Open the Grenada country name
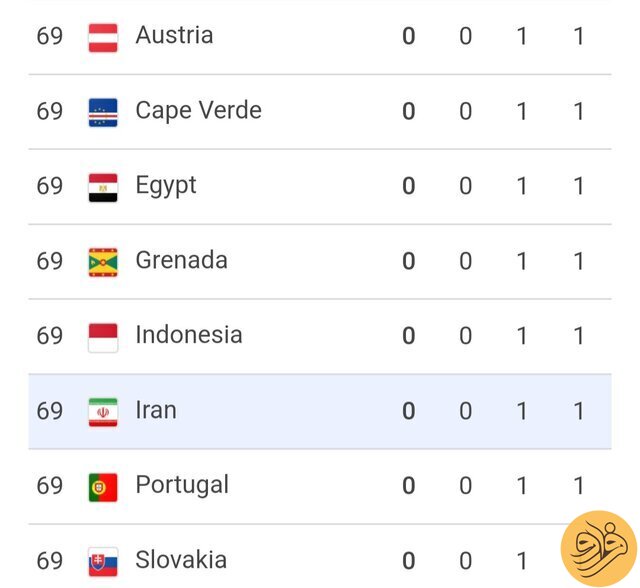The image size is (640, 588). coord(181,260)
